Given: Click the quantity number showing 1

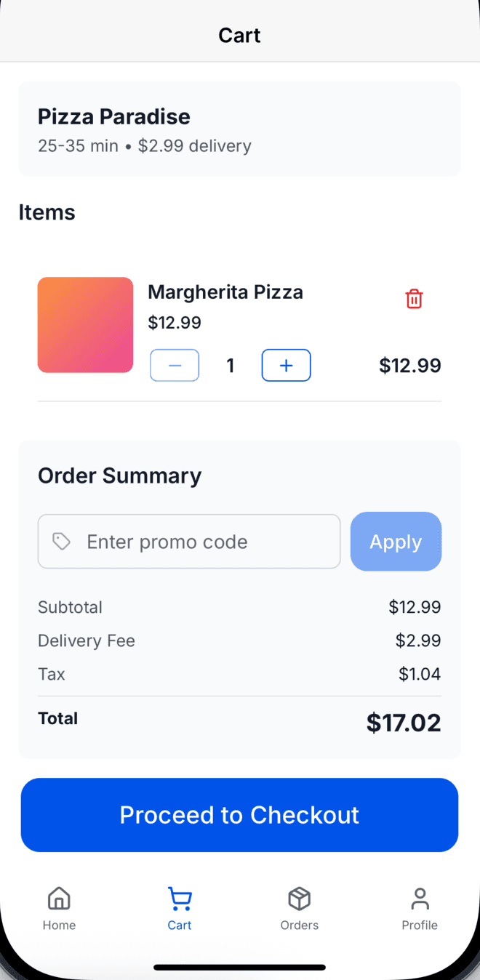Looking at the screenshot, I should tap(231, 365).
